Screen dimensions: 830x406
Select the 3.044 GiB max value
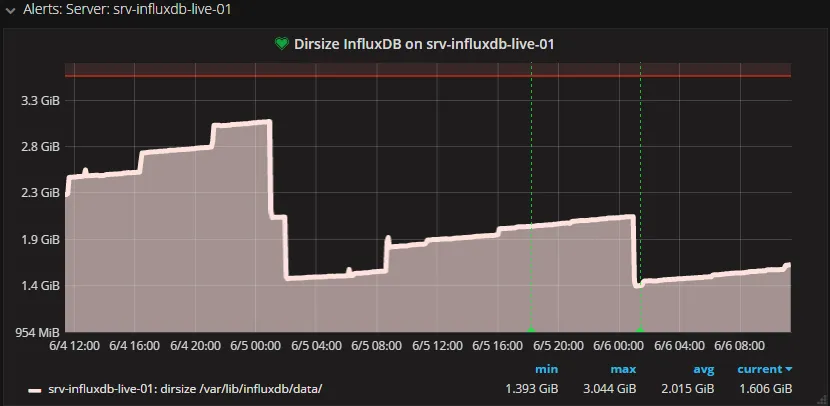(610, 389)
